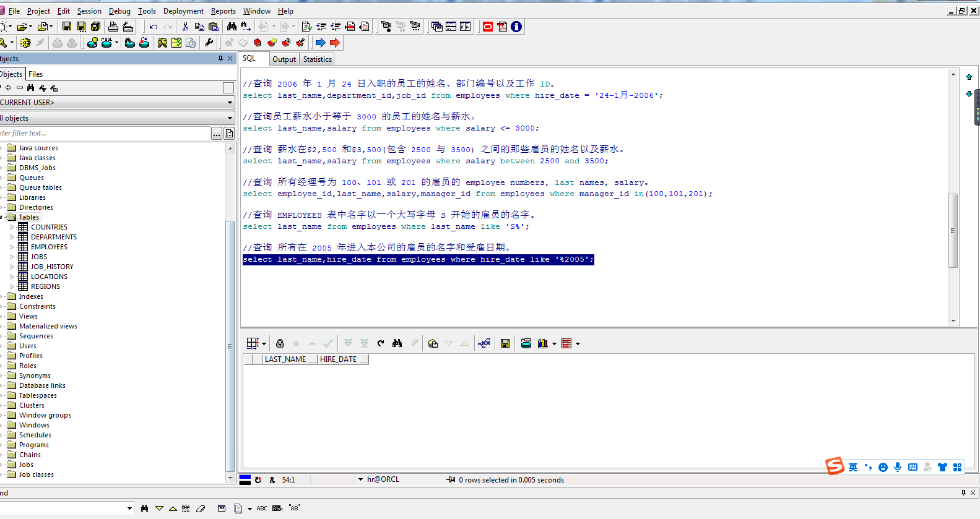Click the plus icon in Objects panel toolbar
This screenshot has height=519, width=980.
click(x=9, y=88)
